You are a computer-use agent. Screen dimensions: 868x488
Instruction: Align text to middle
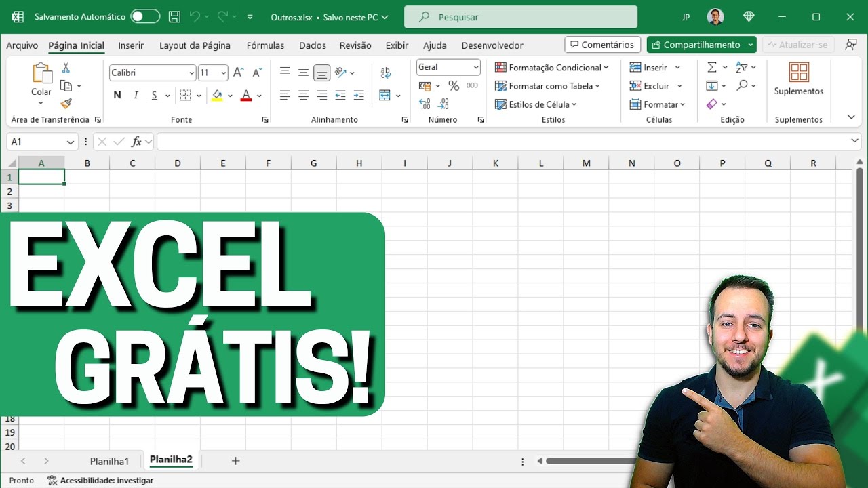coord(303,73)
